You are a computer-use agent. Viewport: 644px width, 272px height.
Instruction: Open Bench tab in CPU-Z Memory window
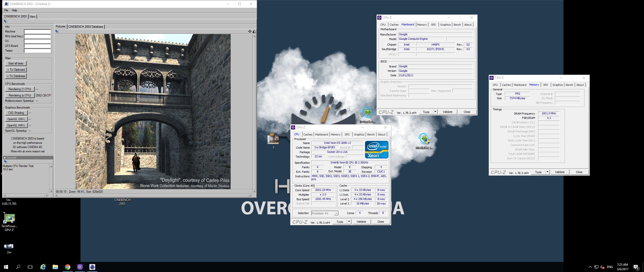click(x=569, y=85)
